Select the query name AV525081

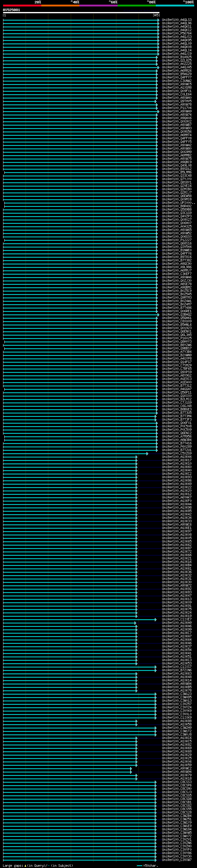(11, 10)
